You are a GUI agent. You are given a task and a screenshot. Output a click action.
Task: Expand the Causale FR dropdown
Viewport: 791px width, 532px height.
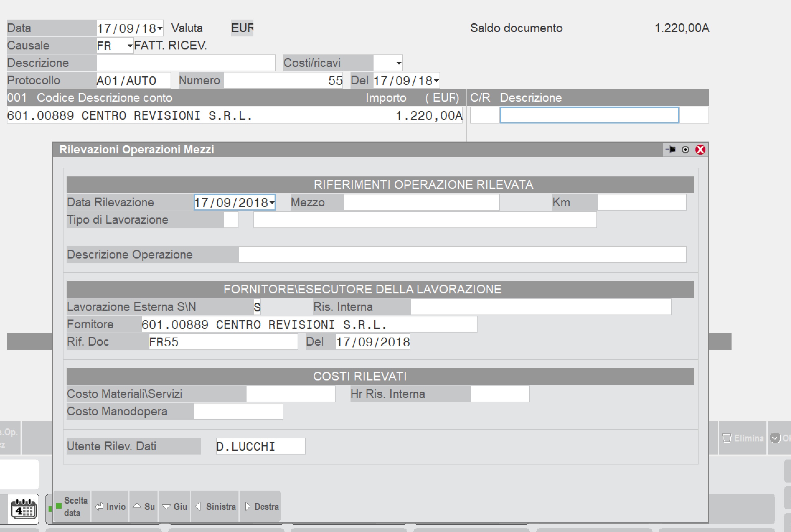coord(130,46)
